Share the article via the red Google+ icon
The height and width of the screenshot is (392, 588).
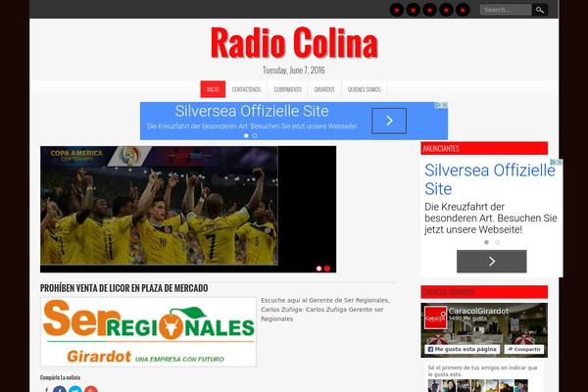click(x=91, y=389)
